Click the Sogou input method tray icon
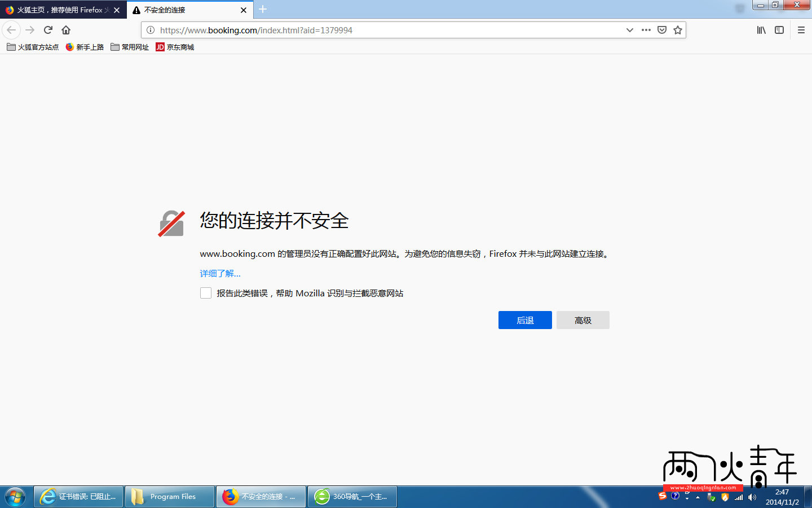 [x=663, y=496]
